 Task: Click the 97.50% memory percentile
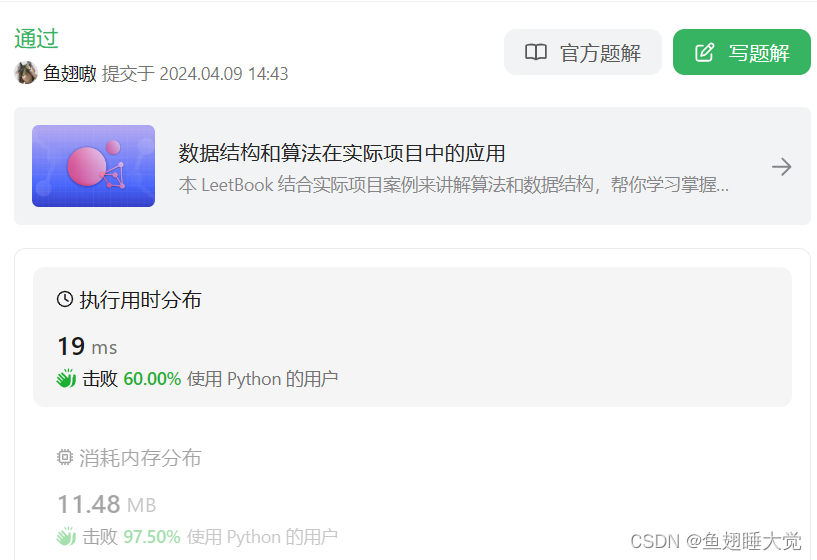[152, 537]
